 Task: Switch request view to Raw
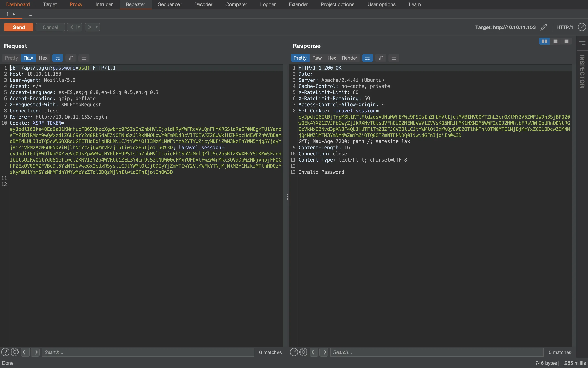tap(28, 58)
